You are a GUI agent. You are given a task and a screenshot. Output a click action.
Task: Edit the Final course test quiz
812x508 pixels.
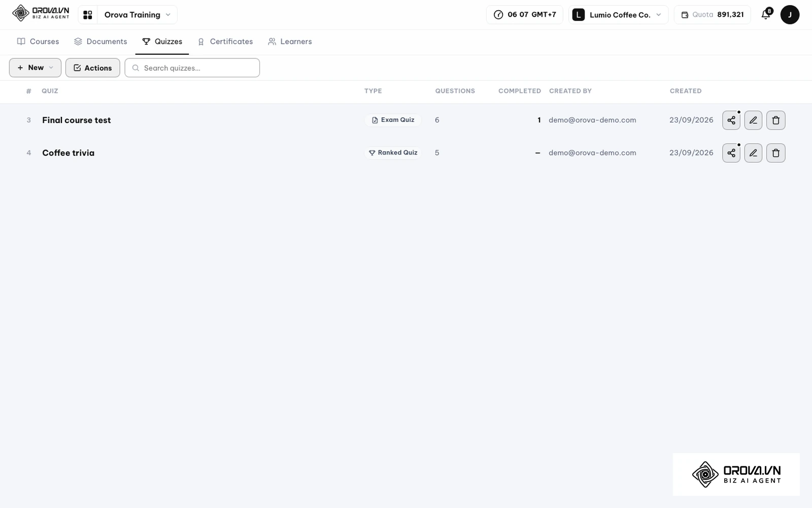753,120
